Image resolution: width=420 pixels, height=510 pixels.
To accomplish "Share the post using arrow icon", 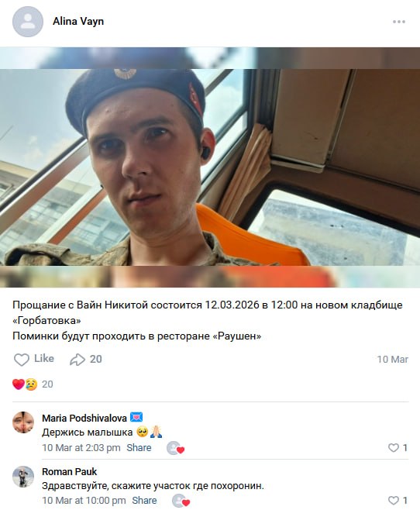I will coord(86,359).
